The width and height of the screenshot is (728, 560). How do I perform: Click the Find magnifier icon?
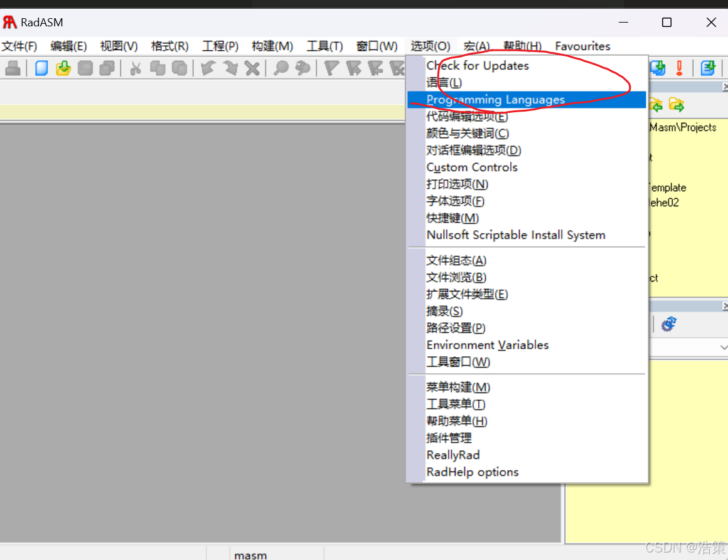[x=281, y=68]
